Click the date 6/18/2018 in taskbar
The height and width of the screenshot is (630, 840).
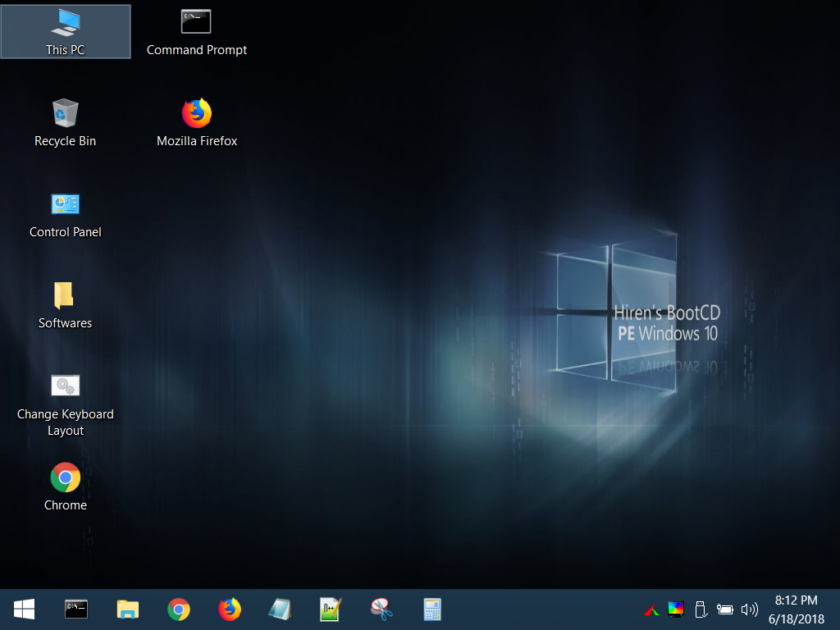coord(796,619)
